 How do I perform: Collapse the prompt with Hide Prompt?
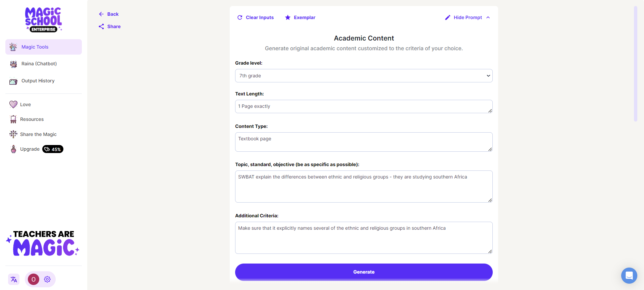click(x=468, y=17)
